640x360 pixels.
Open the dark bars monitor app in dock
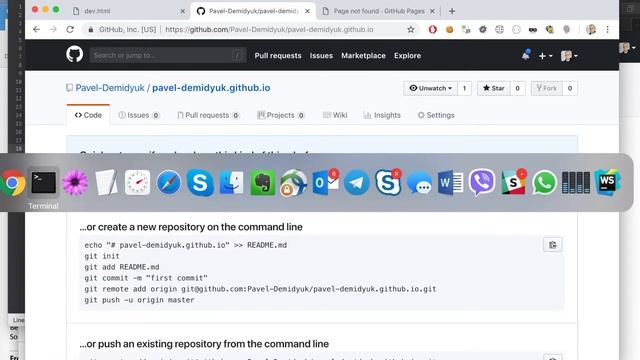tap(576, 182)
